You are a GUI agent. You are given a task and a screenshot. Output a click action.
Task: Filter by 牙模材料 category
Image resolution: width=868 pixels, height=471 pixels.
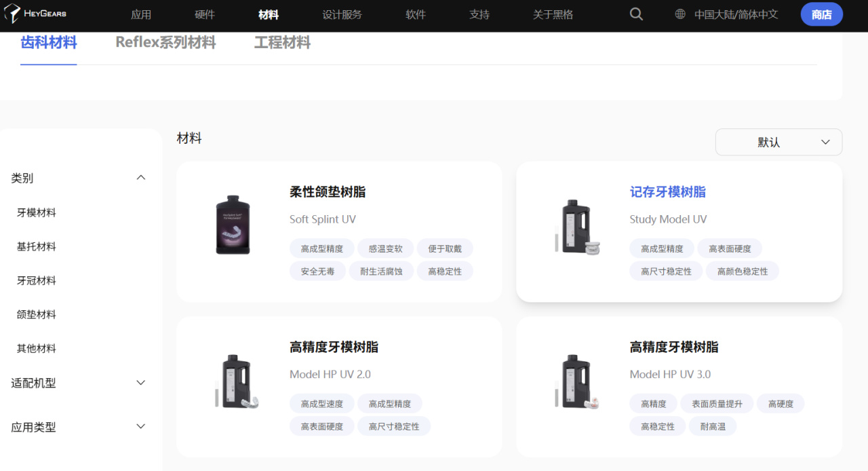click(37, 212)
